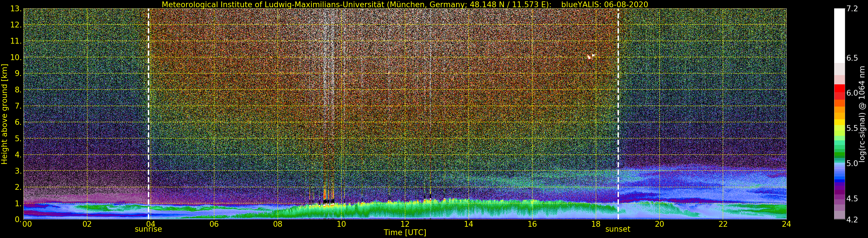Click the y-axis tick label '8.'

[x=19, y=90]
